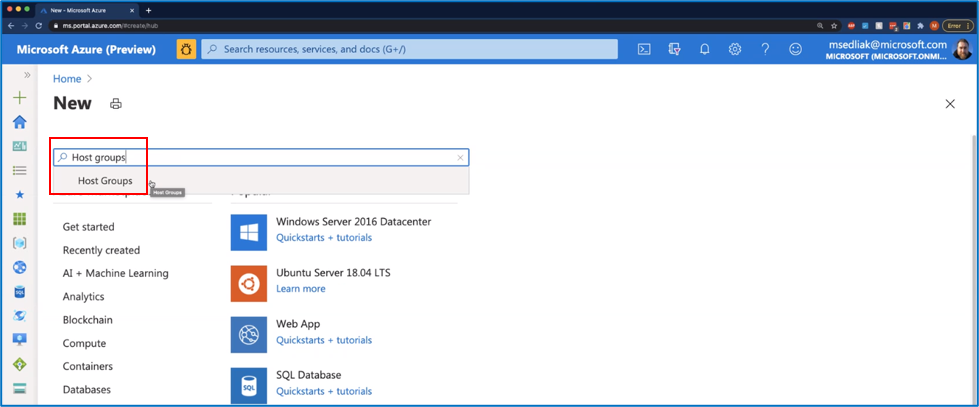
Task: Reload the page in the browser
Action: [39, 26]
